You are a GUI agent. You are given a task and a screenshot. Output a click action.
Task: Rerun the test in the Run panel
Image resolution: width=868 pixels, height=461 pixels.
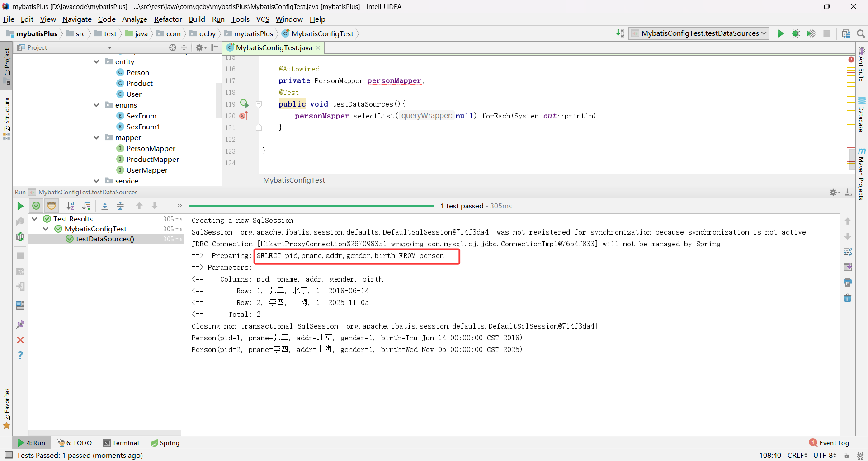point(20,206)
